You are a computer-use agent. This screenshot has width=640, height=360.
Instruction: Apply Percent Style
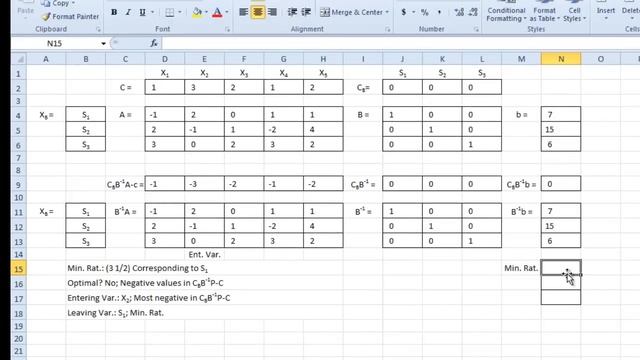coord(425,12)
